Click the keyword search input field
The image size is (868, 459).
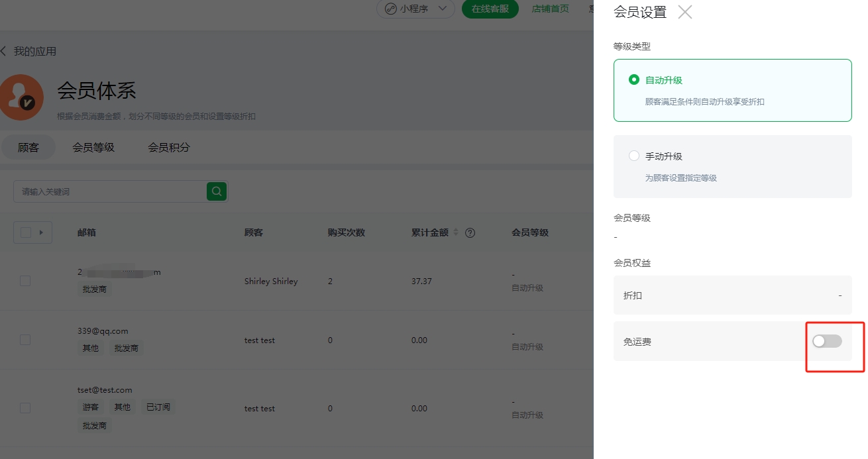coord(110,191)
